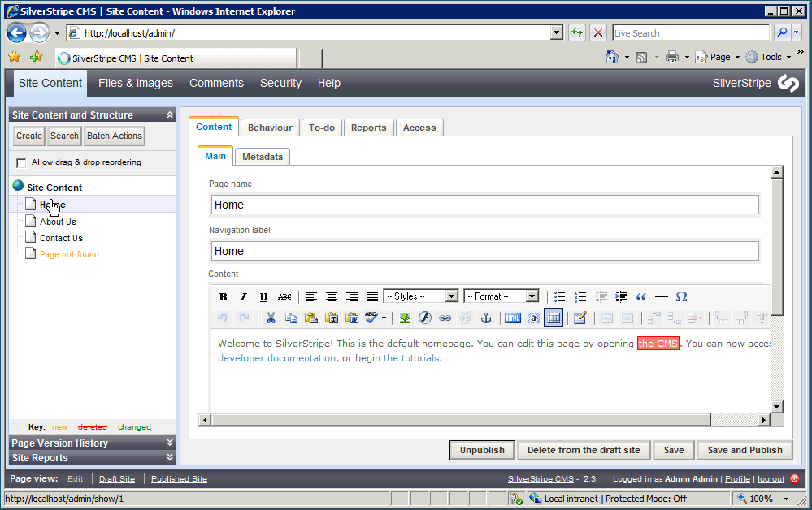812x510 pixels.
Task: Copy the selection in the editor
Action: (x=291, y=318)
